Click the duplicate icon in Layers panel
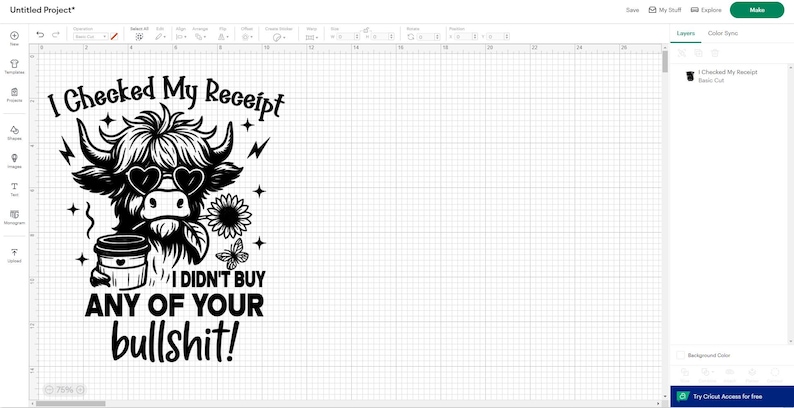This screenshot has height=408, width=794. pyautogui.click(x=698, y=53)
